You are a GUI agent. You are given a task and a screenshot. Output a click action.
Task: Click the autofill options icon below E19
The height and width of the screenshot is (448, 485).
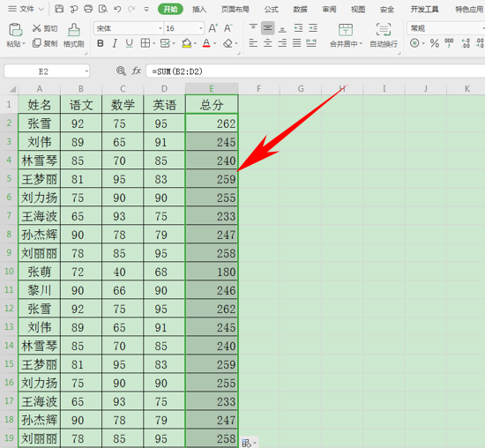tap(247, 443)
